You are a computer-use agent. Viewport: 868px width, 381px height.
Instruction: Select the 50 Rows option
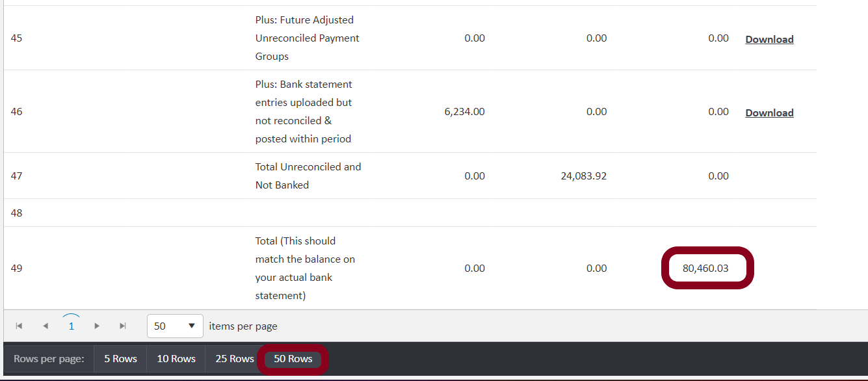293,359
